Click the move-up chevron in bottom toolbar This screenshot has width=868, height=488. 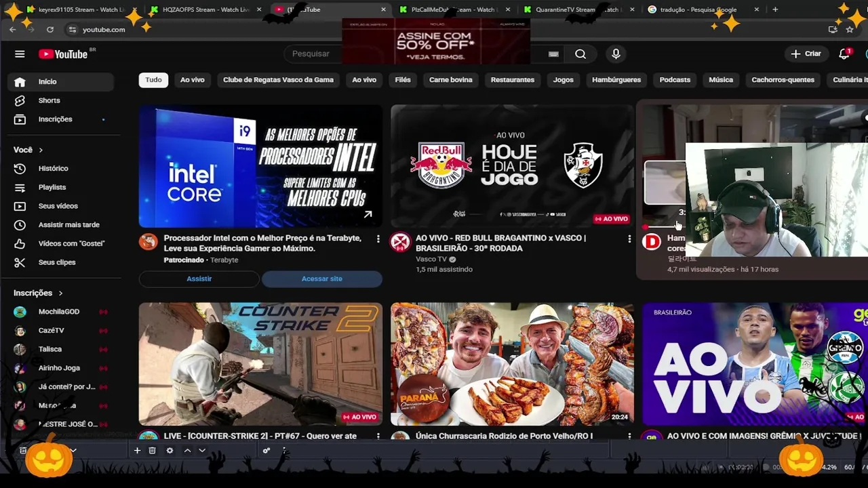(187, 451)
